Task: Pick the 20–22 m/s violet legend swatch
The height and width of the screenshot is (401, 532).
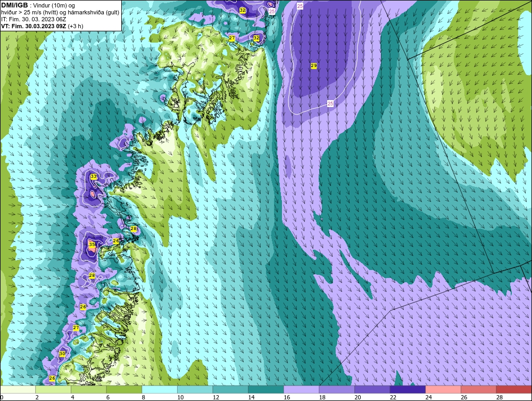Action: [x=372, y=389]
